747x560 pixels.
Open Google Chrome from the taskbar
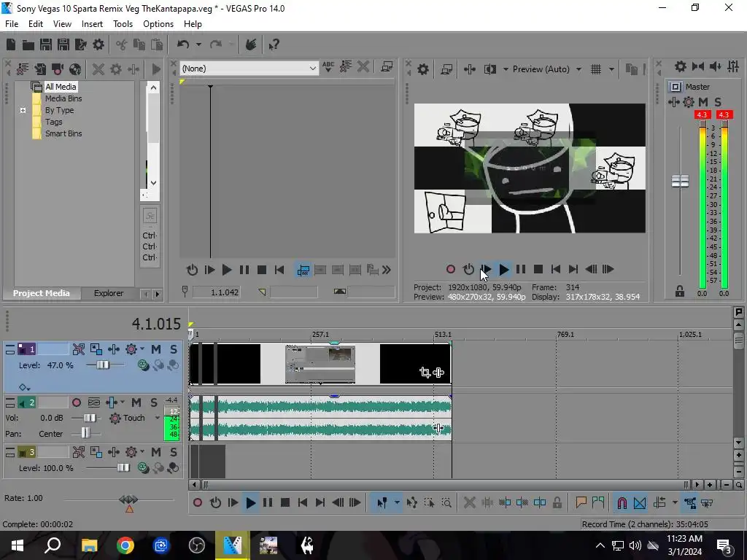(x=125, y=545)
